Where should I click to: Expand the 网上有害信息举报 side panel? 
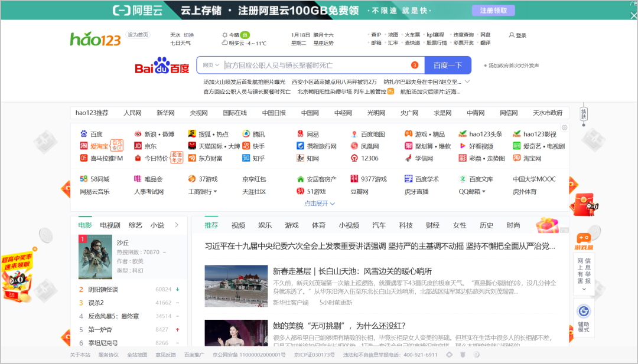tap(584, 289)
